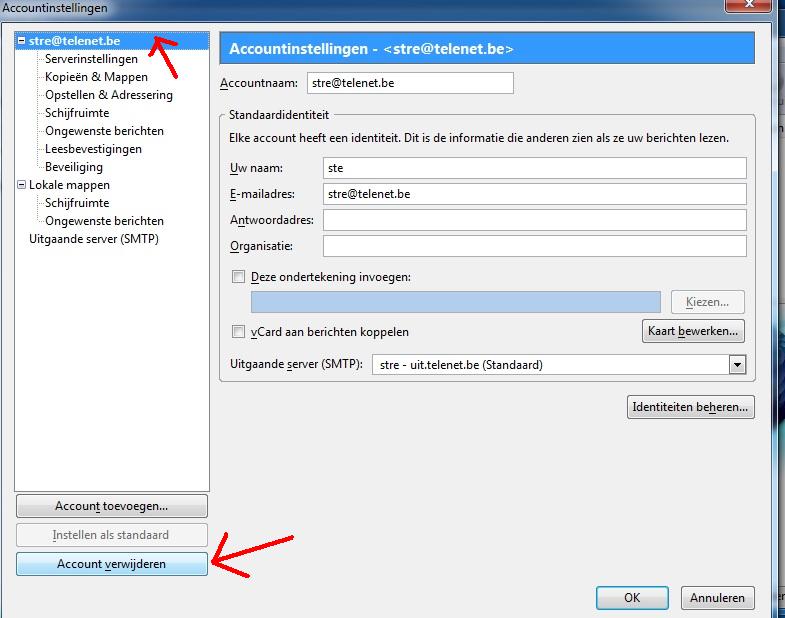The height and width of the screenshot is (618, 785).
Task: Click the Antwoordadres input field
Action: (x=535, y=220)
